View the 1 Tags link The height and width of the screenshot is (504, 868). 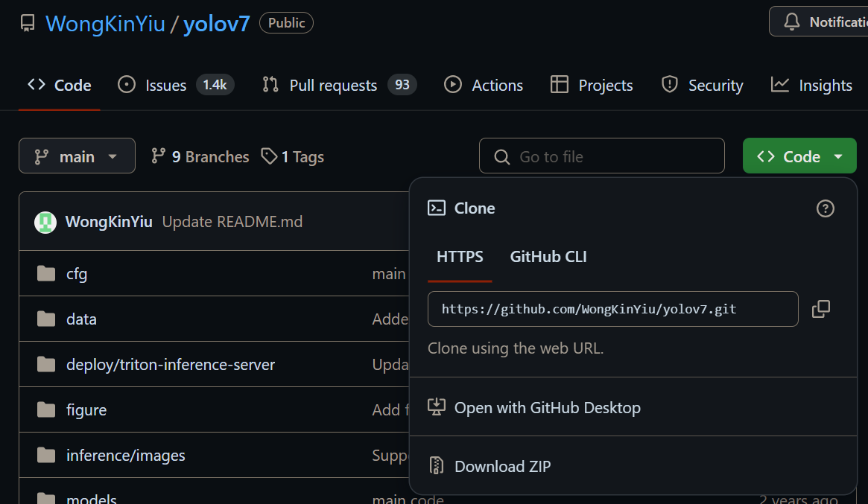click(x=292, y=156)
